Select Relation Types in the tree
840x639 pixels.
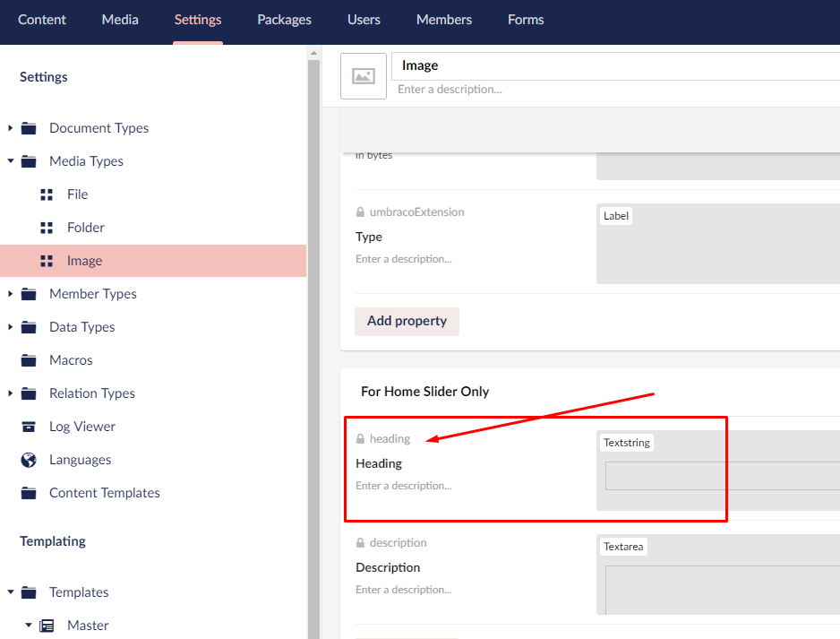pyautogui.click(x=92, y=393)
